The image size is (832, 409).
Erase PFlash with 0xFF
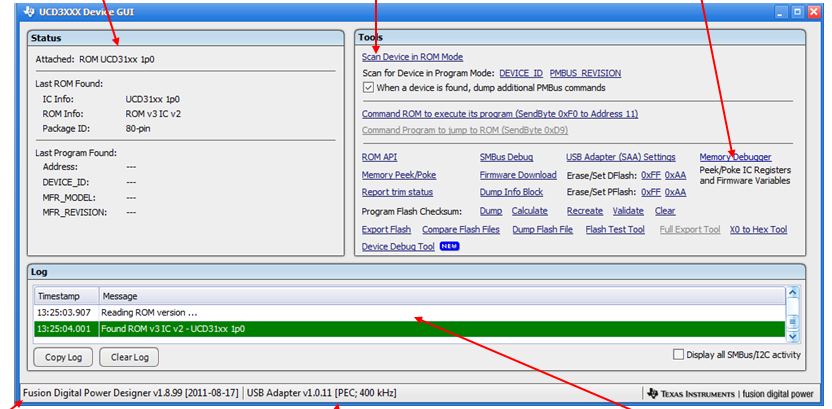tap(651, 192)
